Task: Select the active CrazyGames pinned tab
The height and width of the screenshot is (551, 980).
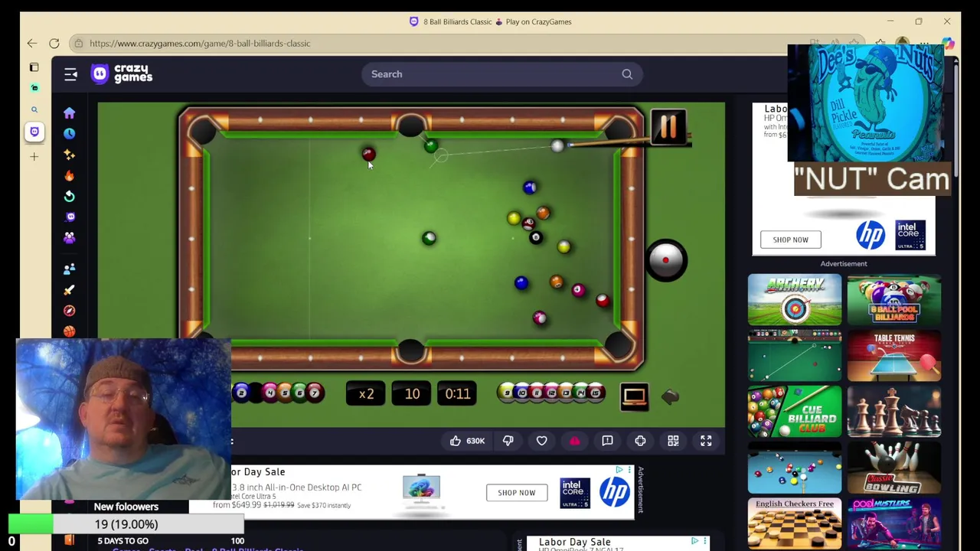Action: (x=34, y=132)
